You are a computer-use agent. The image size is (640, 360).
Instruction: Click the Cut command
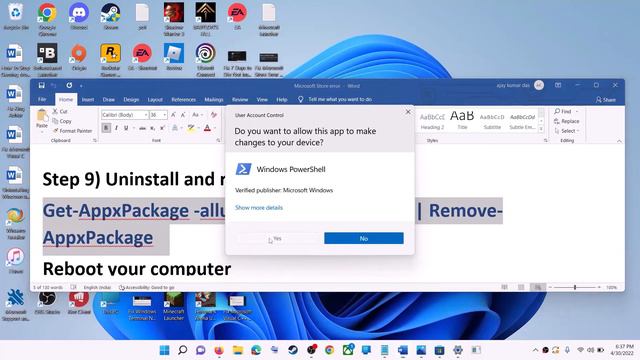[60, 111]
